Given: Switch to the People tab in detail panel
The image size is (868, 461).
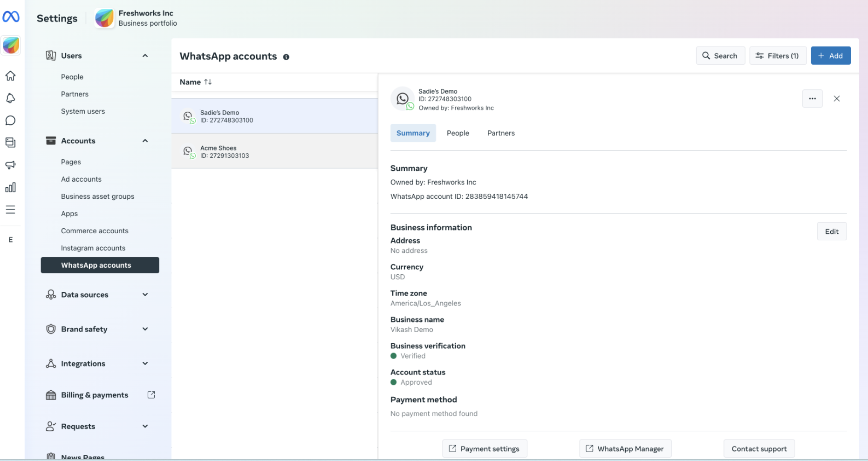Looking at the screenshot, I should 458,133.
